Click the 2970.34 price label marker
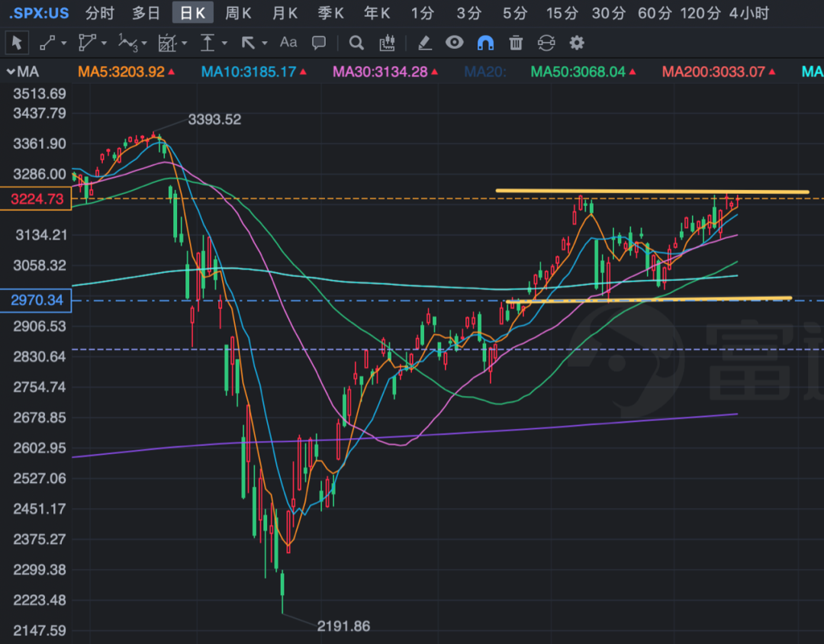The height and width of the screenshot is (644, 824). click(36, 301)
